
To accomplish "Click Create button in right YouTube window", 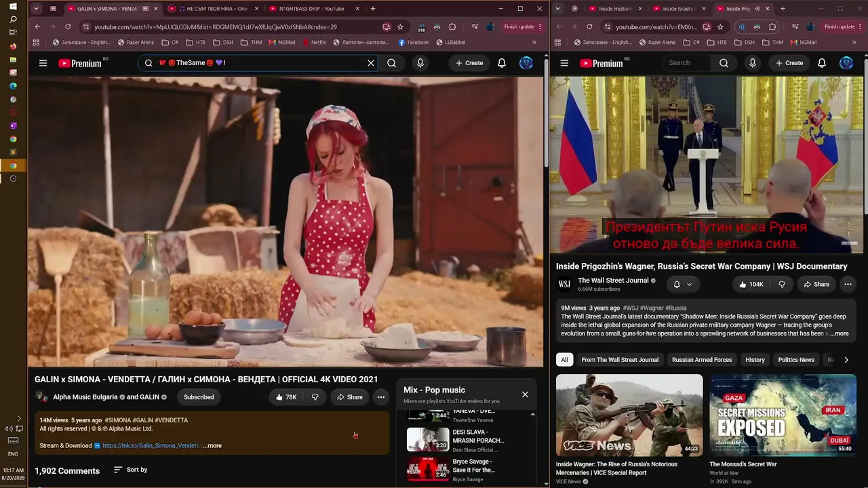I will click(x=789, y=63).
